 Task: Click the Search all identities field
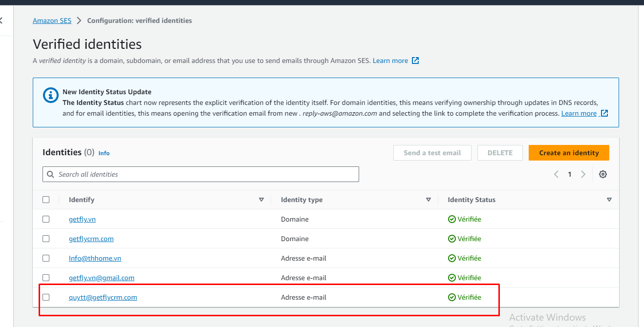click(205, 174)
